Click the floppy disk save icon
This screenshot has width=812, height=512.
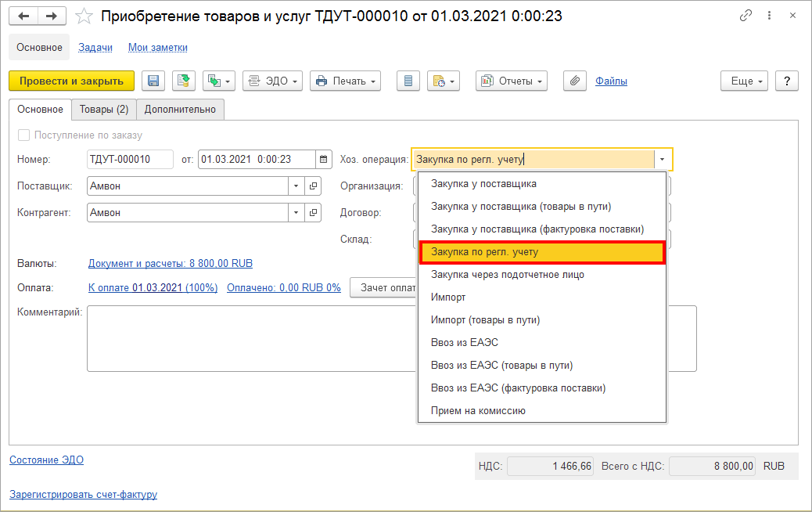[x=153, y=81]
